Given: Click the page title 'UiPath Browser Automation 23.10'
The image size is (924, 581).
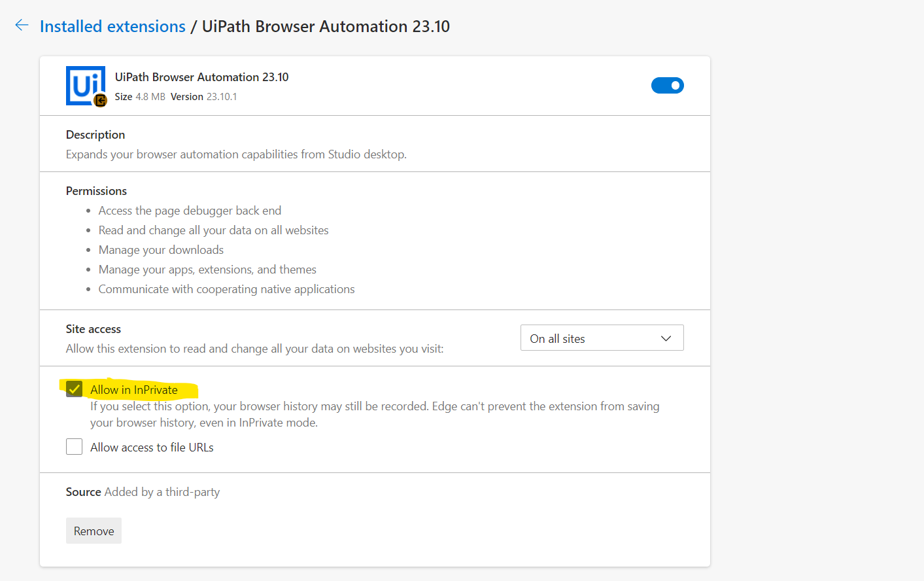Looking at the screenshot, I should pyautogui.click(x=326, y=26).
